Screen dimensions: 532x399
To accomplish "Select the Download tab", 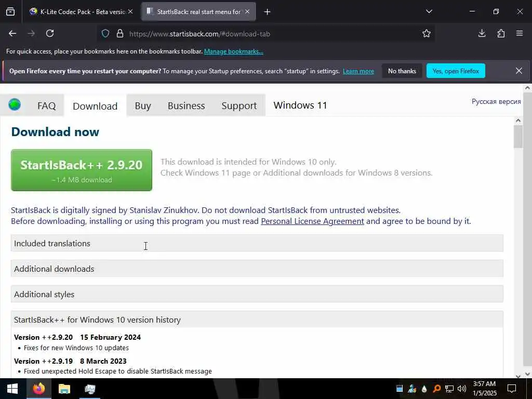I will 95,106.
